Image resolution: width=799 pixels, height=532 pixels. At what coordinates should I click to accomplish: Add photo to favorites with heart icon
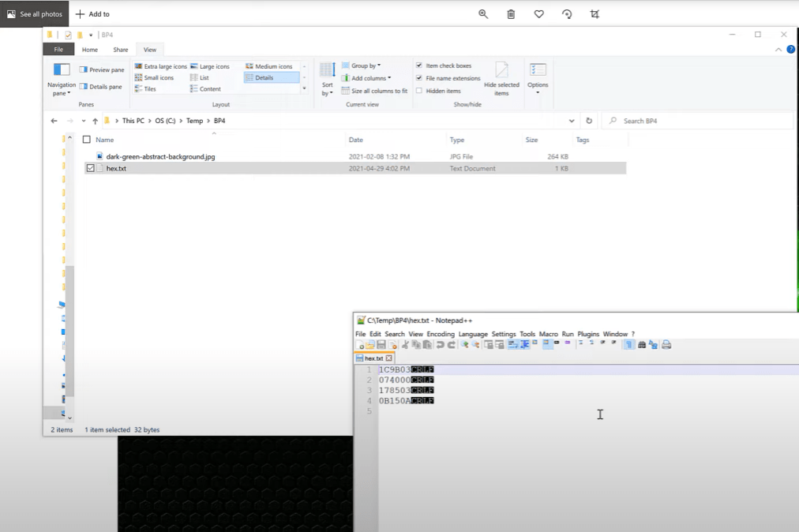click(x=538, y=14)
